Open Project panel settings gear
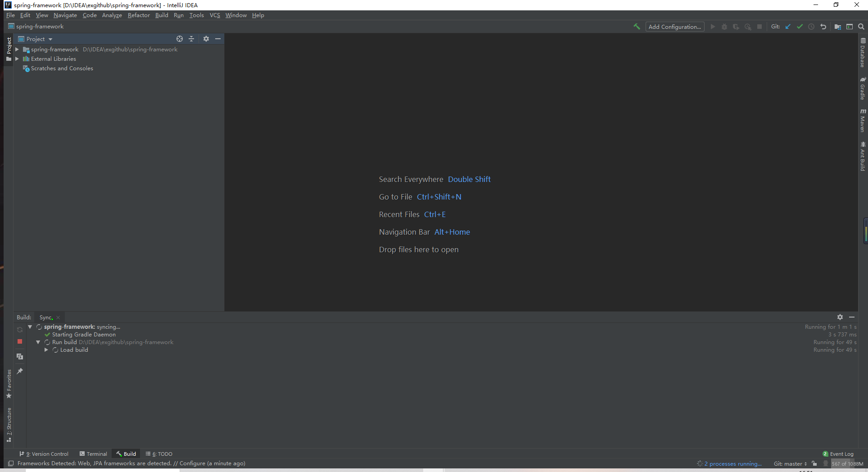Viewport: 868px width, 472px height. [x=206, y=39]
